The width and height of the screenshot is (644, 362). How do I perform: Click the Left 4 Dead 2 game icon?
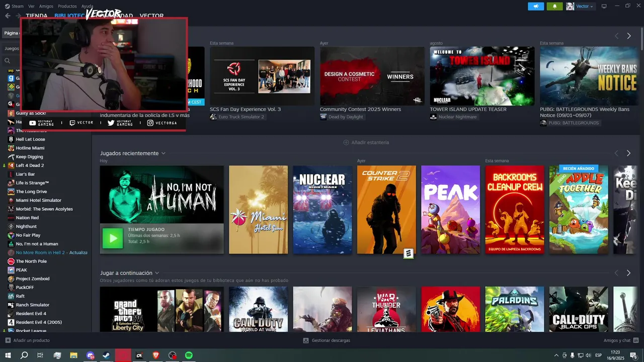tap(11, 165)
